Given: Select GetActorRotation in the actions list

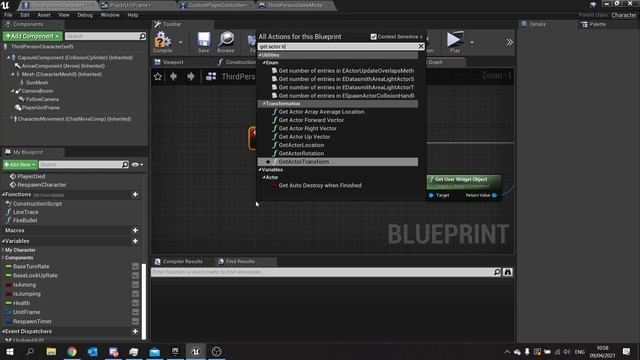Looking at the screenshot, I should (x=301, y=153).
